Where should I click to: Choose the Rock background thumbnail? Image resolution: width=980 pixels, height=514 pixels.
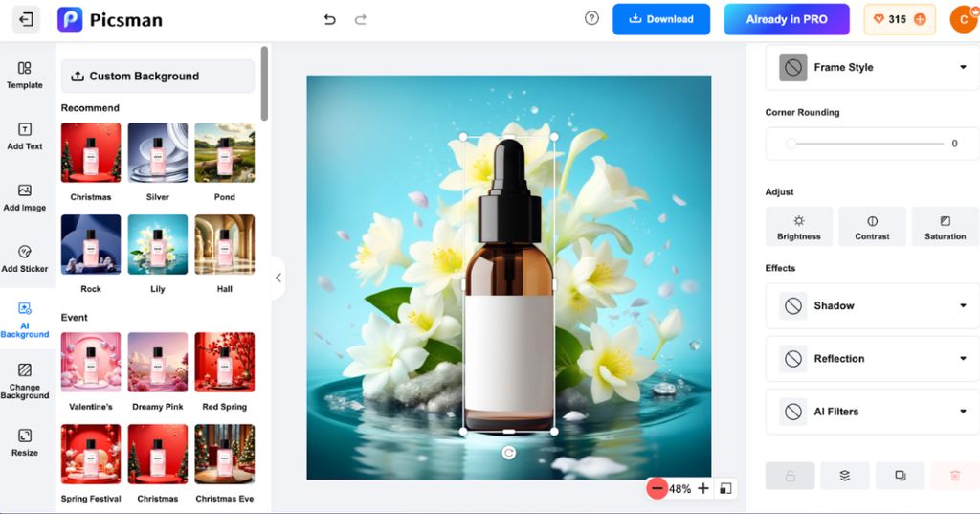point(91,244)
